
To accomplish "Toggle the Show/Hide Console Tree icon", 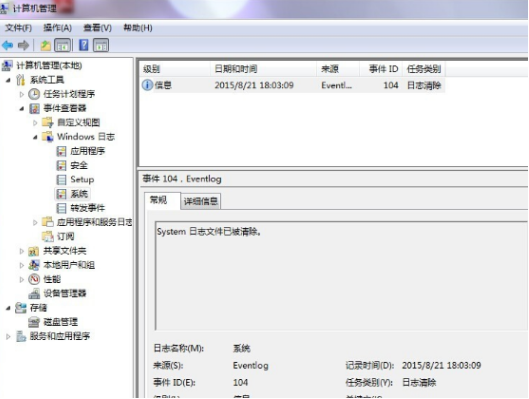I will pos(63,45).
